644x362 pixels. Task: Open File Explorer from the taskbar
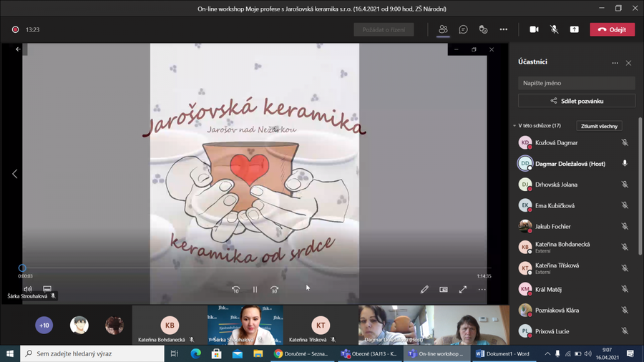(258, 353)
